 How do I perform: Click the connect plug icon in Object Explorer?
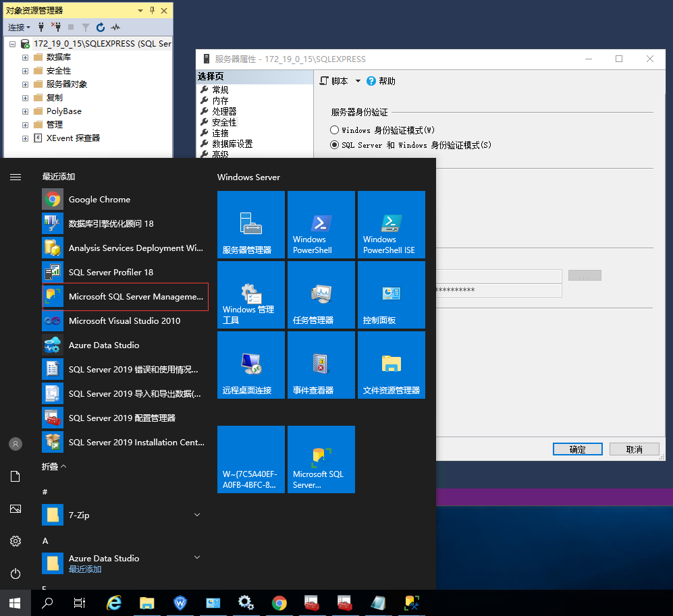42,27
